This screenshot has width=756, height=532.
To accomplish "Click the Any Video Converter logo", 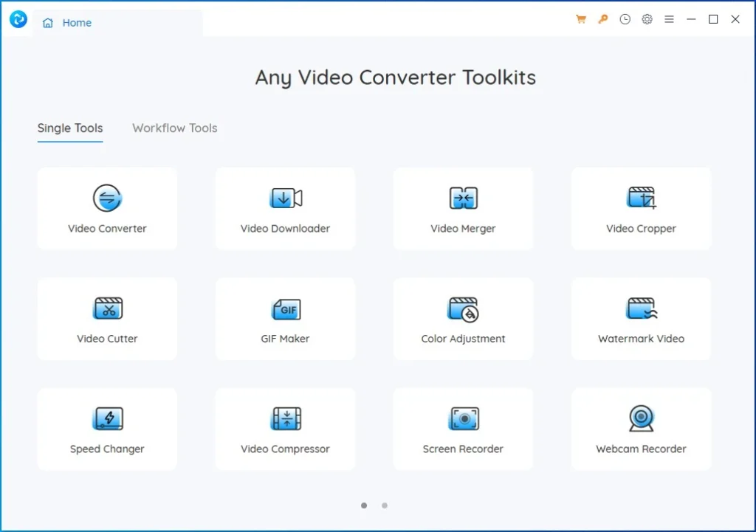I will [18, 19].
